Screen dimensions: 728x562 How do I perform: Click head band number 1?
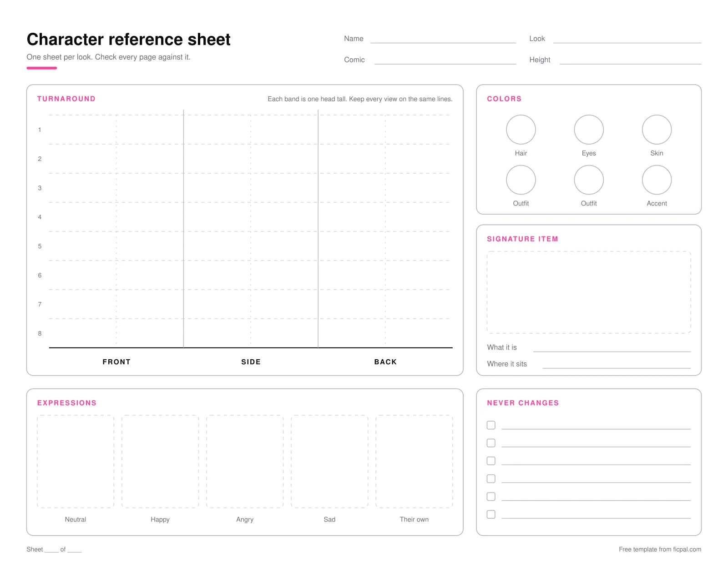40,130
